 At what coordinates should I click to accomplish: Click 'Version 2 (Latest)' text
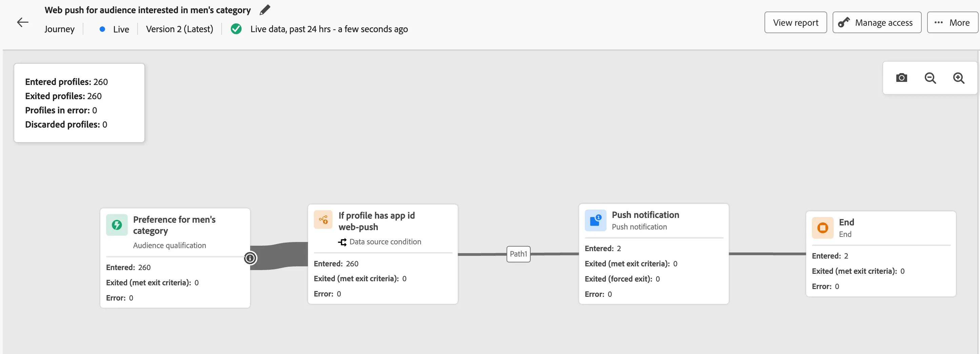[x=180, y=29]
